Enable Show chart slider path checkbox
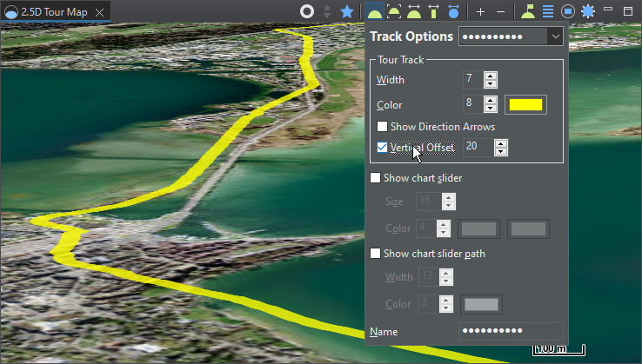Image resolution: width=642 pixels, height=364 pixels. 375,253
